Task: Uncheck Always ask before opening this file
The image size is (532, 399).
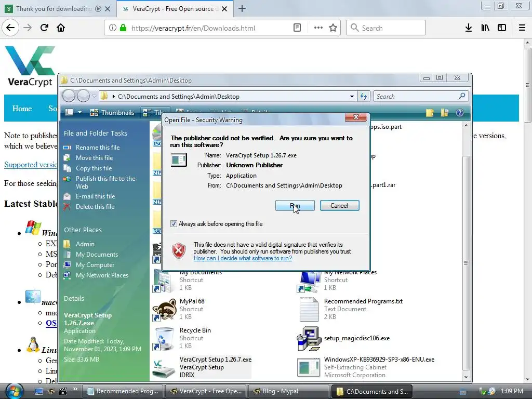Action: 174,224
